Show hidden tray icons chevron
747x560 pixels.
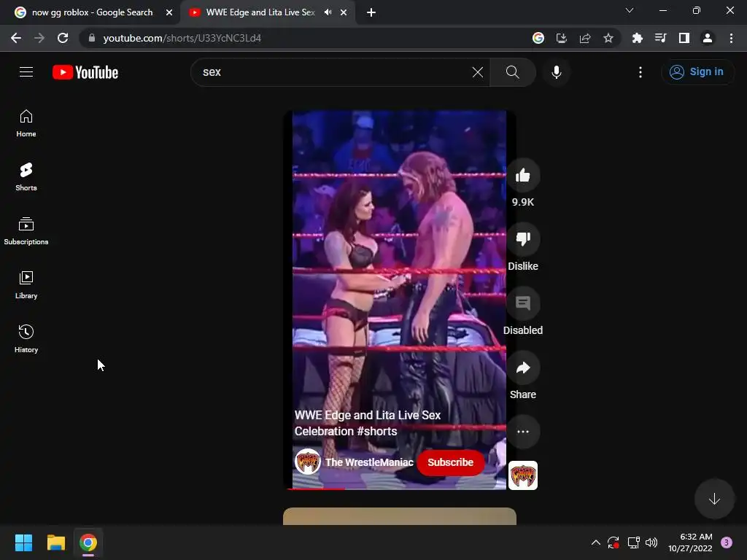[x=595, y=542]
